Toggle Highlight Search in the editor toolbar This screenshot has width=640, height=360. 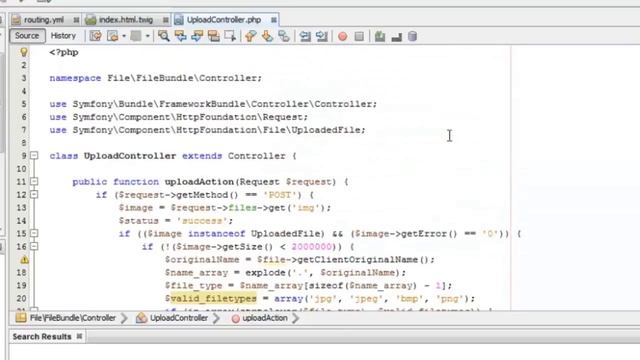click(x=213, y=36)
